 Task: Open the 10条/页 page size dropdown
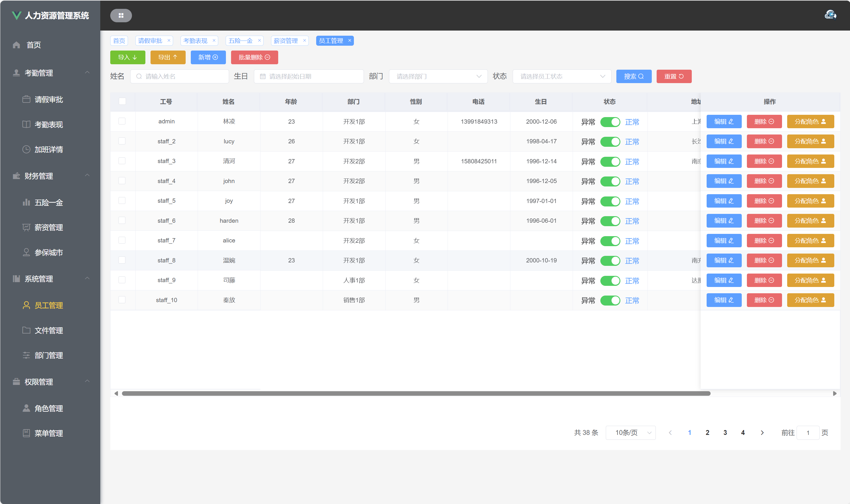pyautogui.click(x=631, y=433)
